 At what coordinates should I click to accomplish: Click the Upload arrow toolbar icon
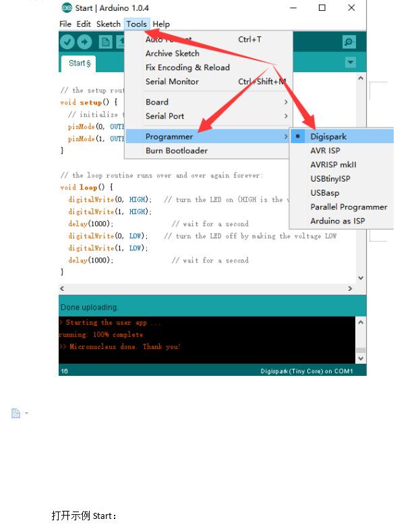click(84, 42)
